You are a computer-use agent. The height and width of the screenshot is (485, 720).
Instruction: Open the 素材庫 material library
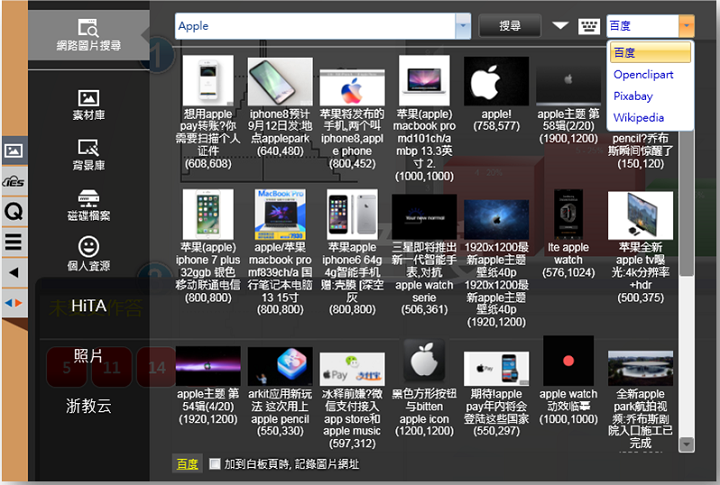point(89,105)
